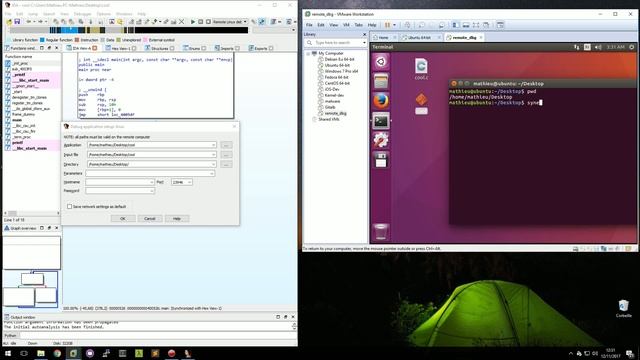The width and height of the screenshot is (640, 360).
Task: Open the Port dropdown in the dialog
Action: (x=189, y=182)
